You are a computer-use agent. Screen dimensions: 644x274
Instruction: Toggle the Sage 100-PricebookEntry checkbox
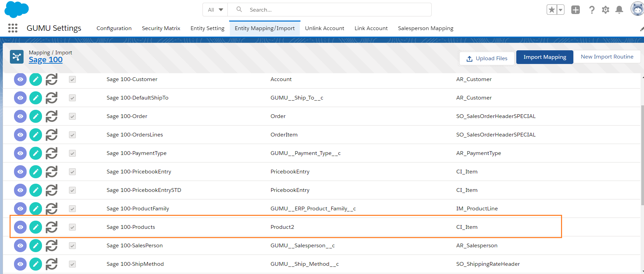(x=72, y=172)
